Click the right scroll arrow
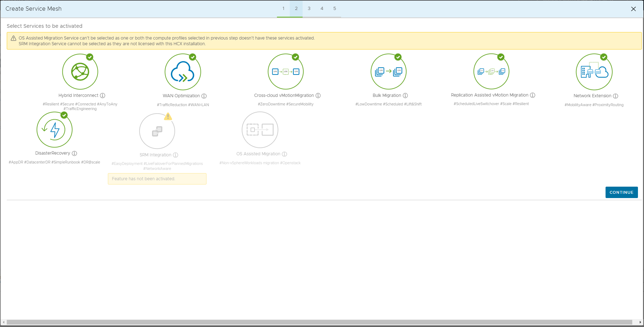 click(640, 322)
